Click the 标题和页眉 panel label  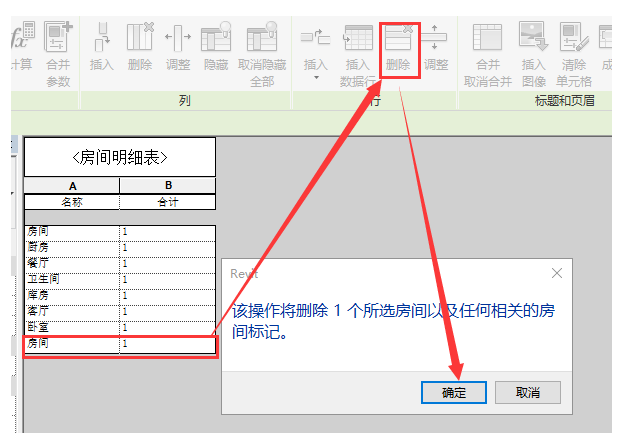pyautogui.click(x=565, y=101)
